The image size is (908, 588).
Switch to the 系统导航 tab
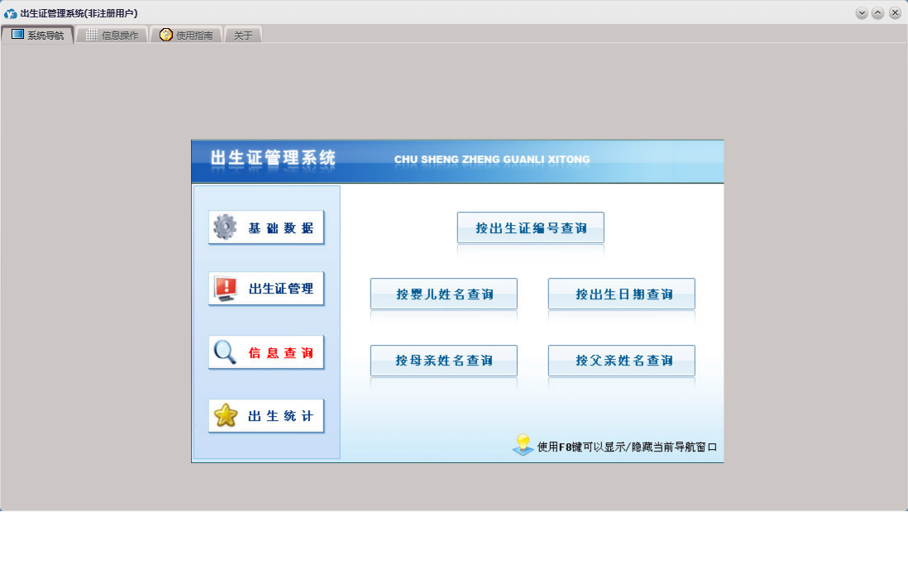(38, 35)
